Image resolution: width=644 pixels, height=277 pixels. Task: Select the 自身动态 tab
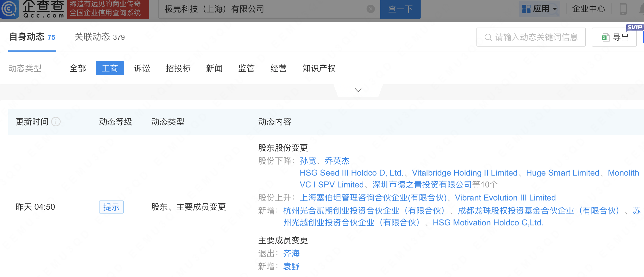tap(32, 37)
